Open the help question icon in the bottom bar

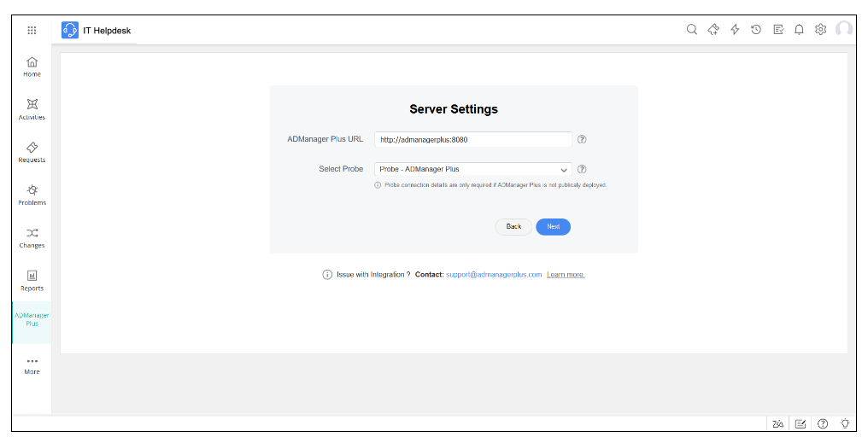click(823, 423)
